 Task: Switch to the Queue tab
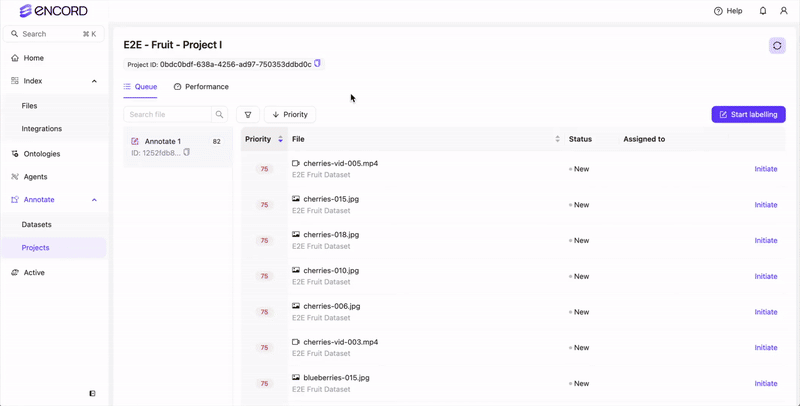click(140, 87)
